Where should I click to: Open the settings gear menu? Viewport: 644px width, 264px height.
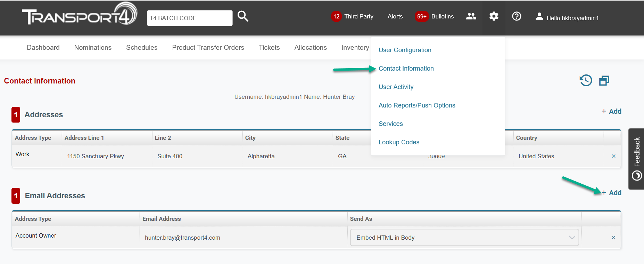pyautogui.click(x=494, y=16)
